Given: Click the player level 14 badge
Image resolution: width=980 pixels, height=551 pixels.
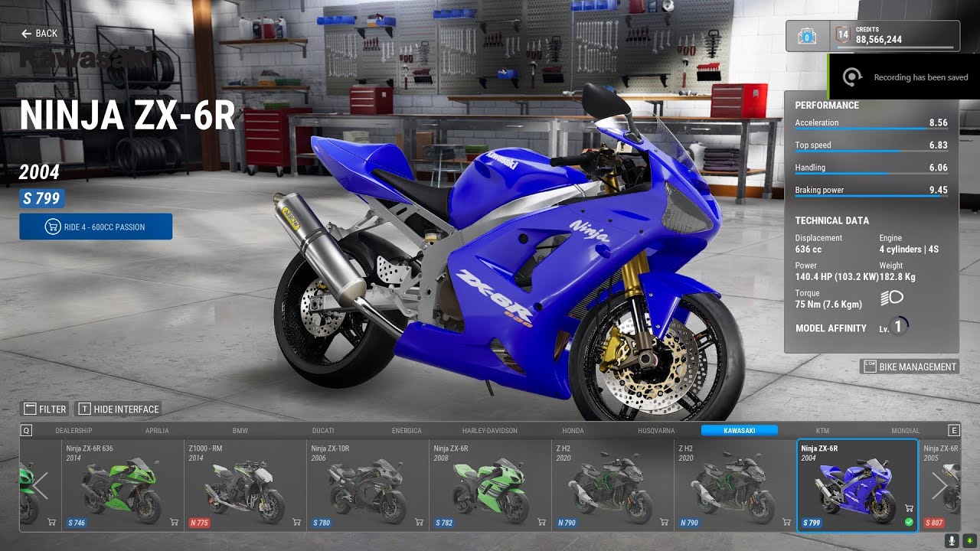Looking at the screenshot, I should 842,35.
